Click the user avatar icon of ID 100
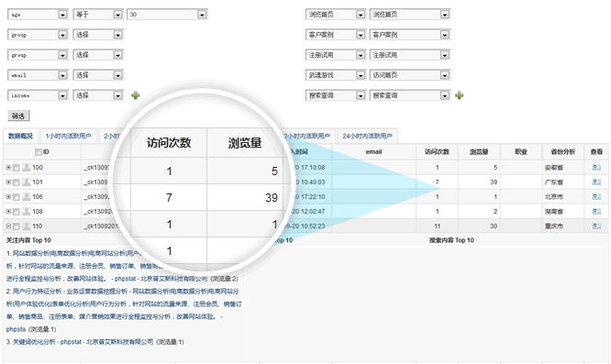The height and width of the screenshot is (364, 611). click(27, 168)
